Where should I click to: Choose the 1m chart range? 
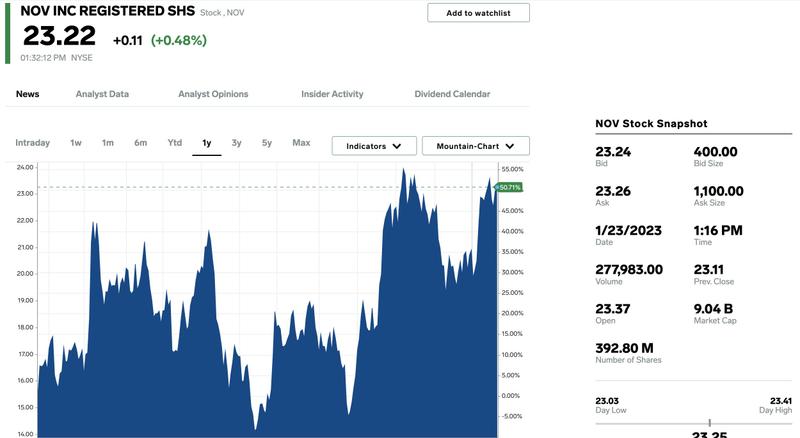point(108,143)
